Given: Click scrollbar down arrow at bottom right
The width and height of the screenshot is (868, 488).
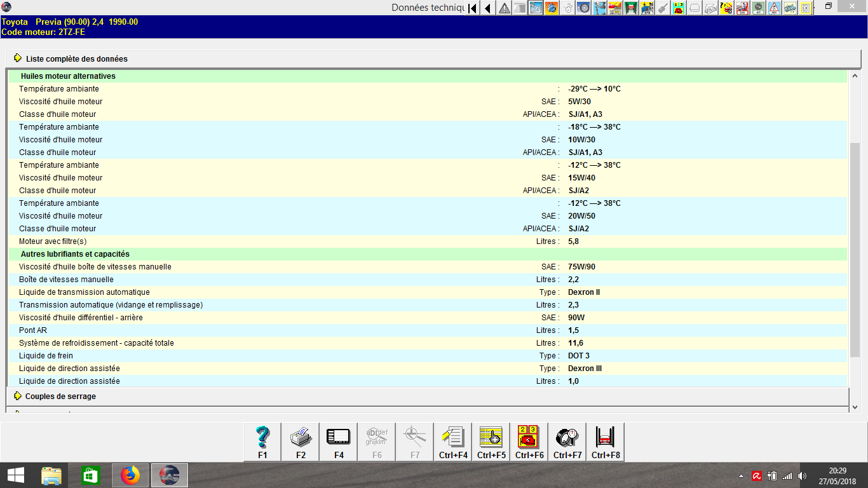Looking at the screenshot, I should tap(855, 407).
